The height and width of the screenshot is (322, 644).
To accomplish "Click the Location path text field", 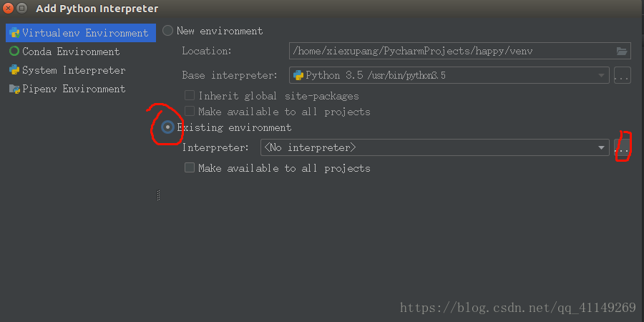I will pyautogui.click(x=451, y=51).
